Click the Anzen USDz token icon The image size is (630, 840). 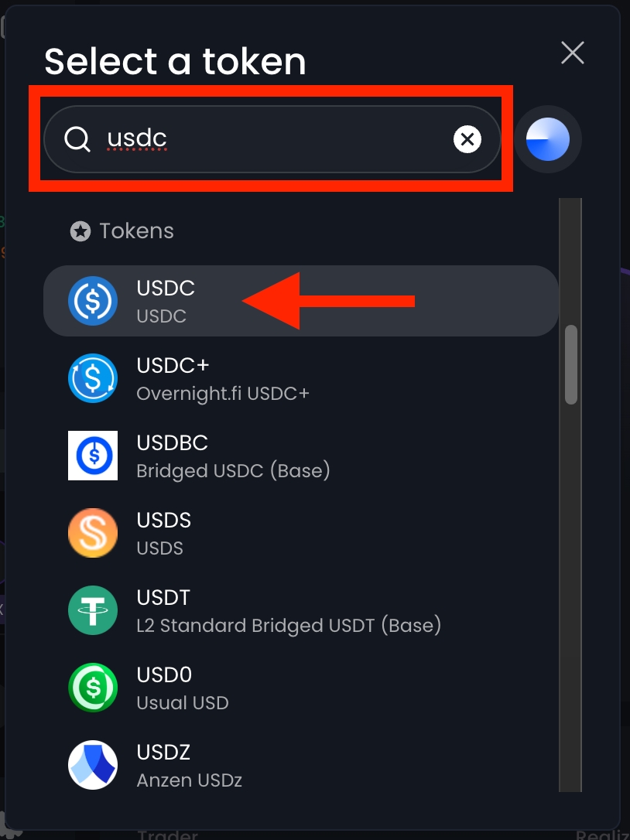coord(93,765)
